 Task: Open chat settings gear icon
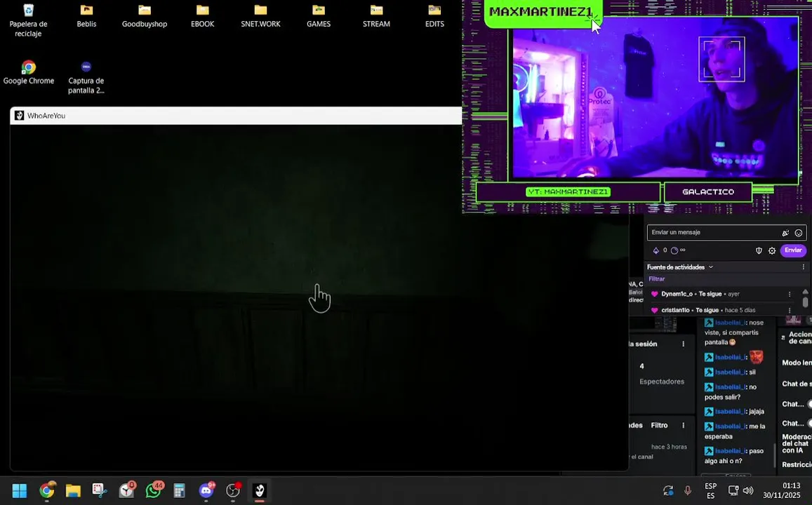tap(771, 250)
